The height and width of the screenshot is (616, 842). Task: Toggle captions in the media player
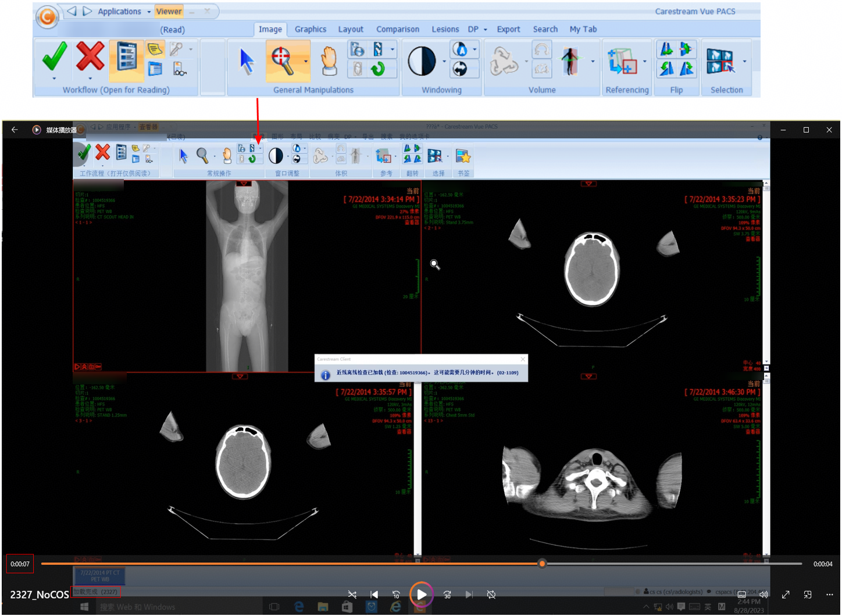click(741, 594)
